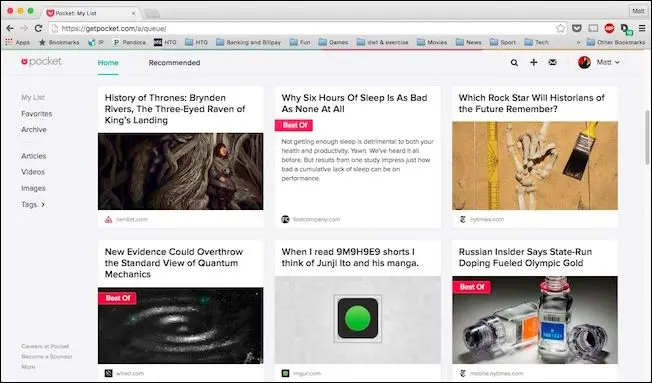Reload the page with refresh icon
The height and width of the screenshot is (383, 652).
pos(38,28)
